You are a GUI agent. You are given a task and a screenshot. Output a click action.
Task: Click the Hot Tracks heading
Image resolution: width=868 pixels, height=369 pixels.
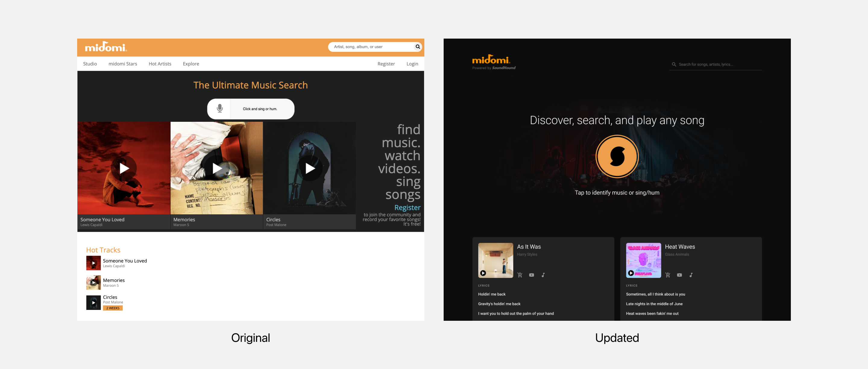pos(103,250)
